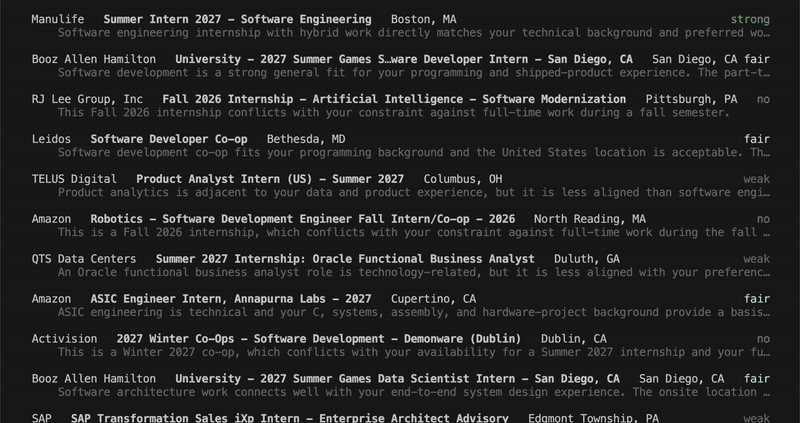Viewport: 800px width, 423px height.
Task: Click the weak rating for QTS Data Centers
Action: [x=757, y=259]
